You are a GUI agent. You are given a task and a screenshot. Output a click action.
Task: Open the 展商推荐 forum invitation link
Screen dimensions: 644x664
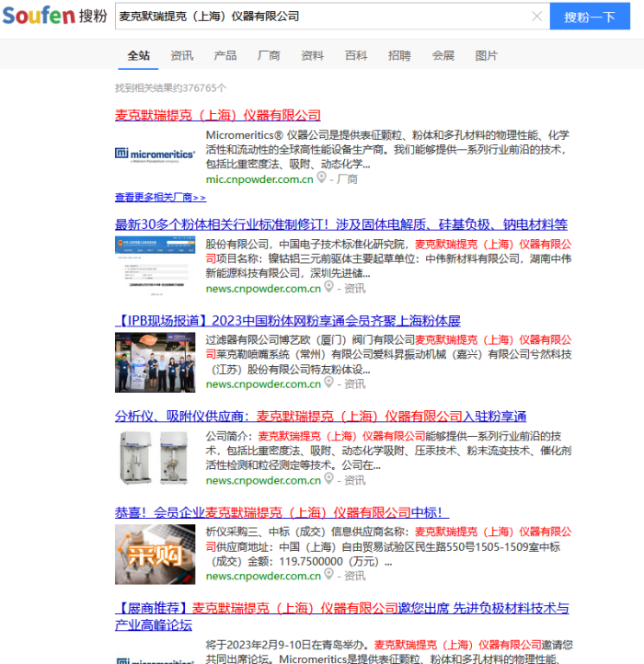tap(340, 609)
